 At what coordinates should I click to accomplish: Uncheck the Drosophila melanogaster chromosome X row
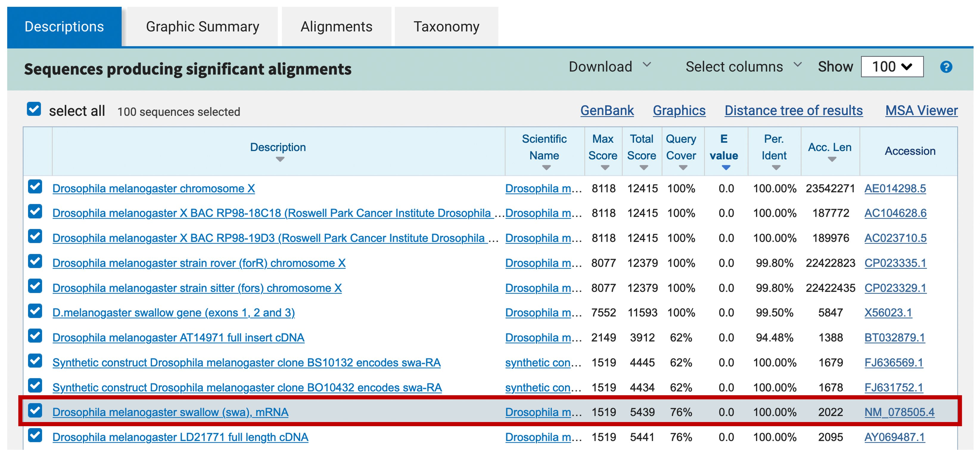coord(35,187)
